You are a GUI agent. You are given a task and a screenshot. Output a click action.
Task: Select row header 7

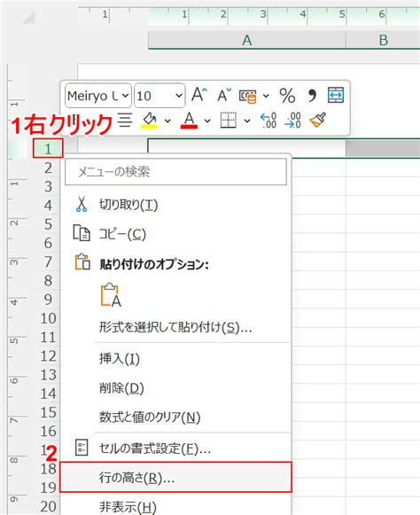coord(48,261)
